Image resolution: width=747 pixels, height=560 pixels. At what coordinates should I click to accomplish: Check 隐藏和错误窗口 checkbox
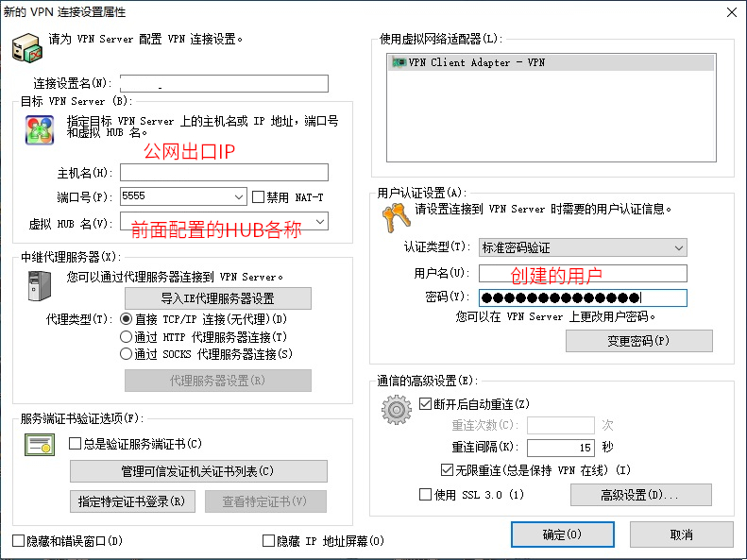point(19,541)
